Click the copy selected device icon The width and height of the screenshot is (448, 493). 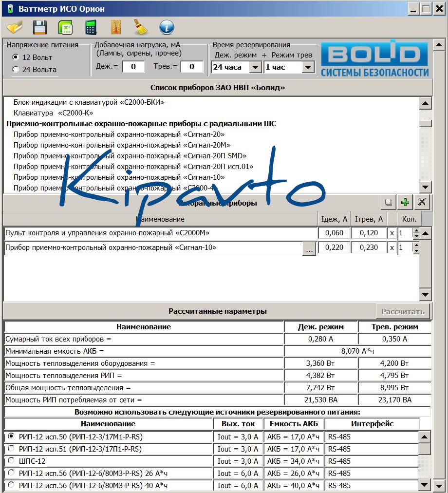[x=388, y=202]
